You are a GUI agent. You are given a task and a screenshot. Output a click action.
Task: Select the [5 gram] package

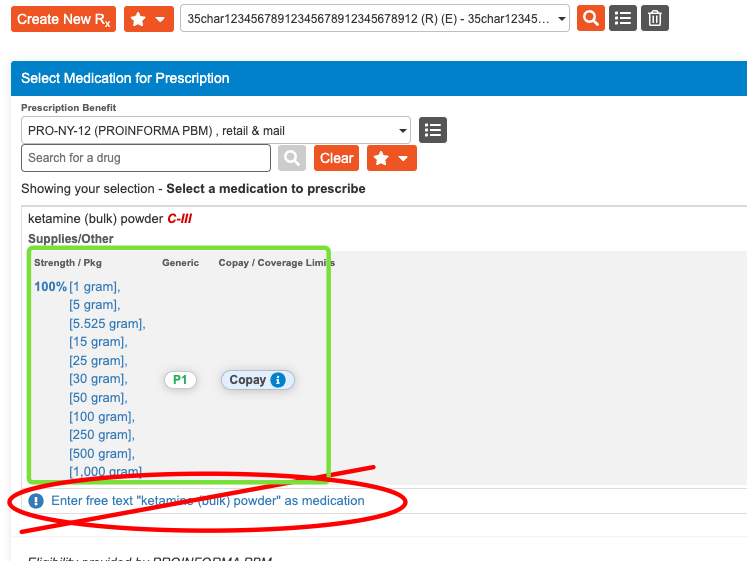(94, 305)
